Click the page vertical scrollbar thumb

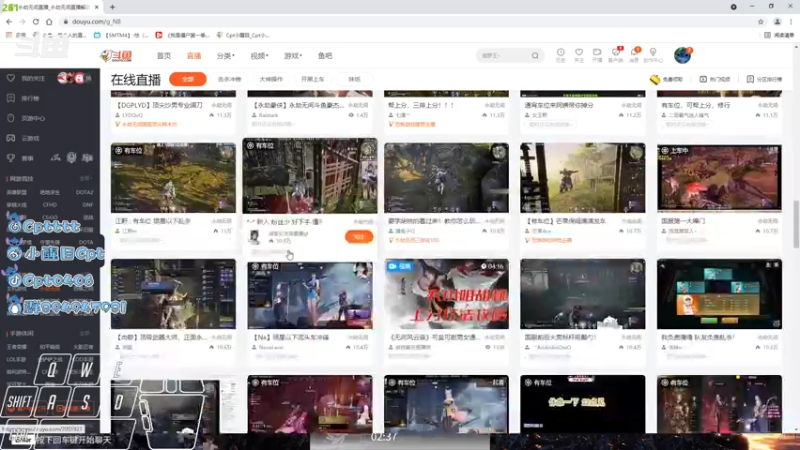click(x=795, y=224)
